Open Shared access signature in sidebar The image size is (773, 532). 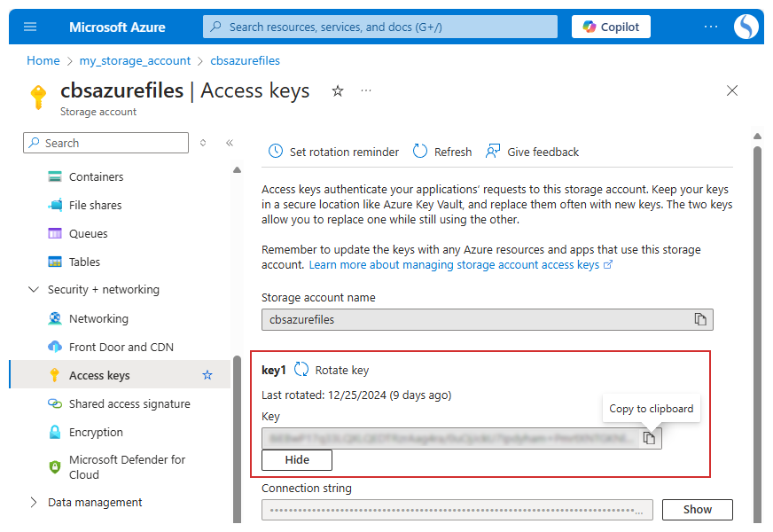pyautogui.click(x=129, y=403)
